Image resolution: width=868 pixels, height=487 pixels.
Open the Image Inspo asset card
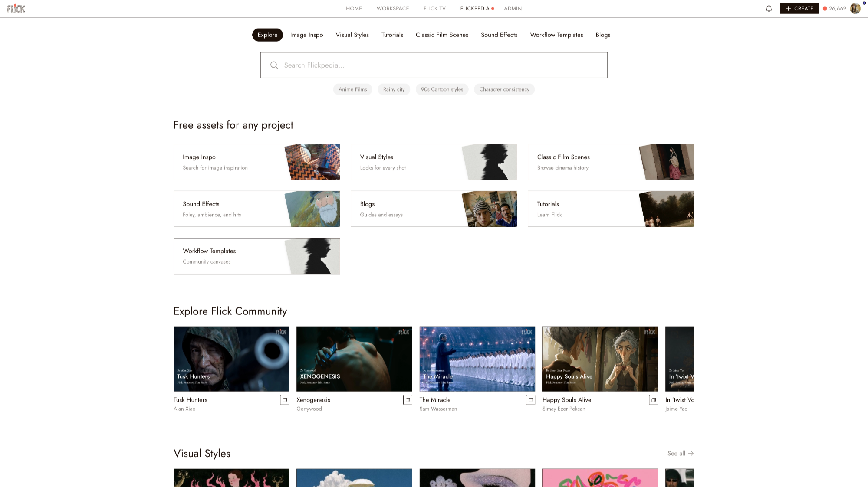(x=257, y=162)
